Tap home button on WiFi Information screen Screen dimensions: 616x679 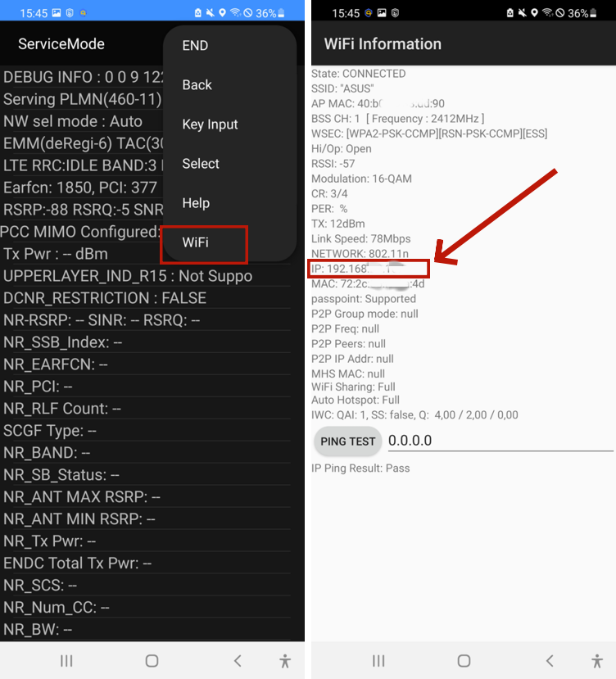(x=464, y=661)
